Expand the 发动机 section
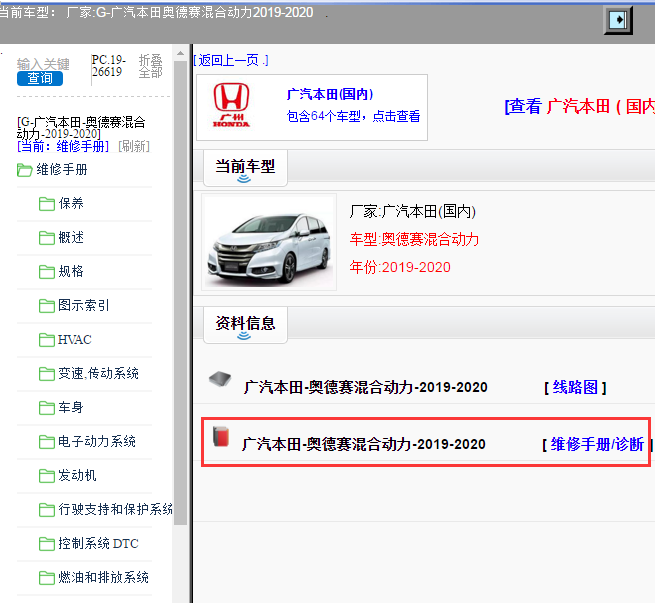 [77, 475]
